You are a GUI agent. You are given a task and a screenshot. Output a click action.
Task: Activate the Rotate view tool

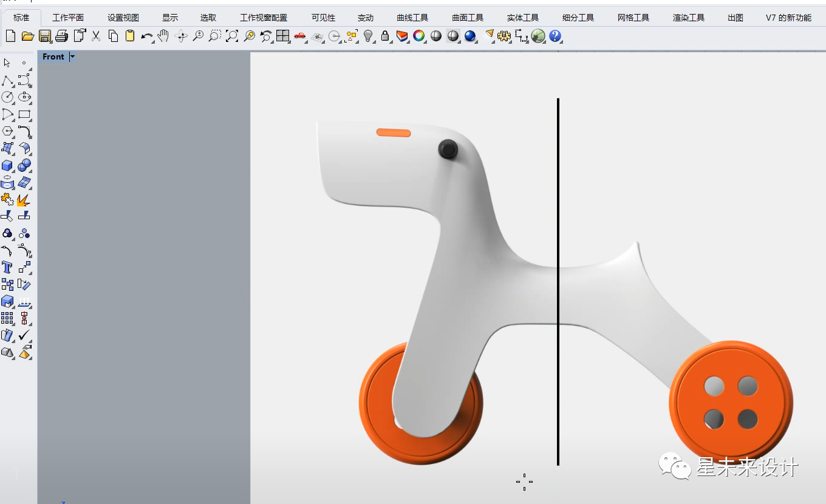click(180, 36)
